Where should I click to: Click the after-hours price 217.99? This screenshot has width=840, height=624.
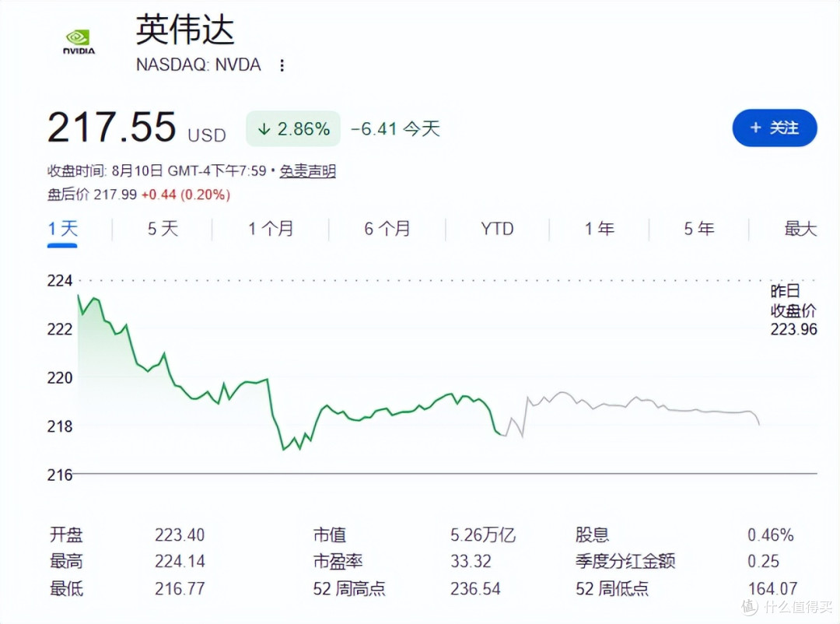pos(115,195)
